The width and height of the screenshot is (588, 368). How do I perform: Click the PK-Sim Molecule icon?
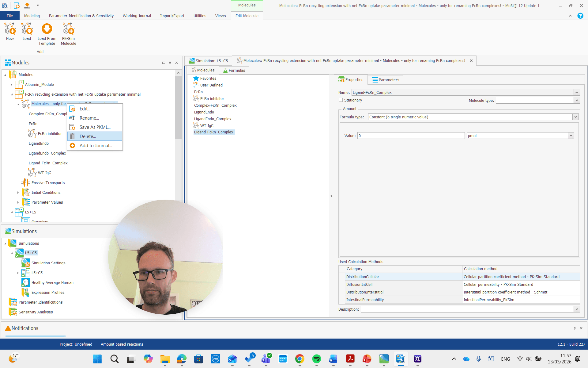click(69, 29)
